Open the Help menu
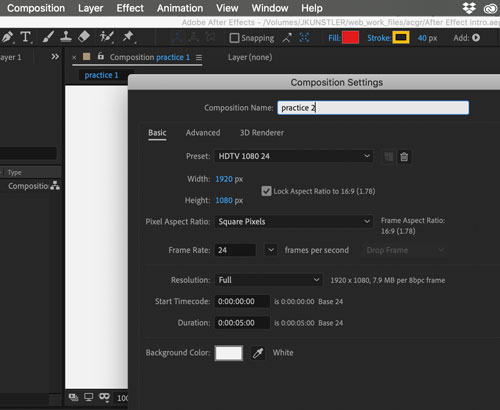This screenshot has height=410, width=500. coord(312,8)
